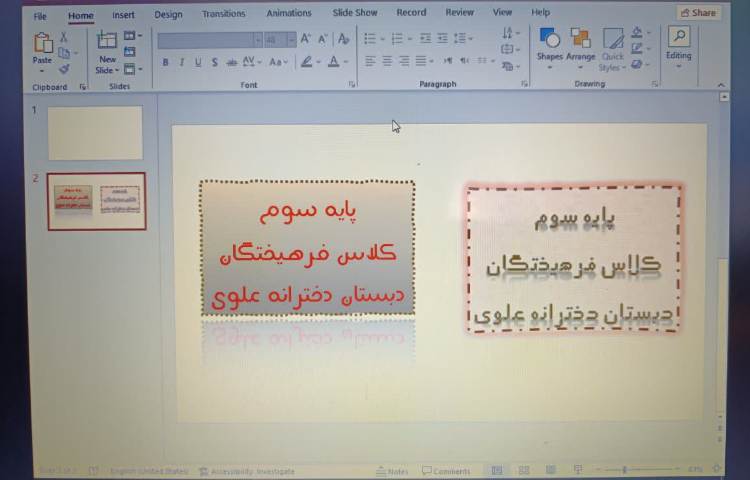The width and height of the screenshot is (750, 480).
Task: Decrease list indent level
Action: click(x=425, y=38)
